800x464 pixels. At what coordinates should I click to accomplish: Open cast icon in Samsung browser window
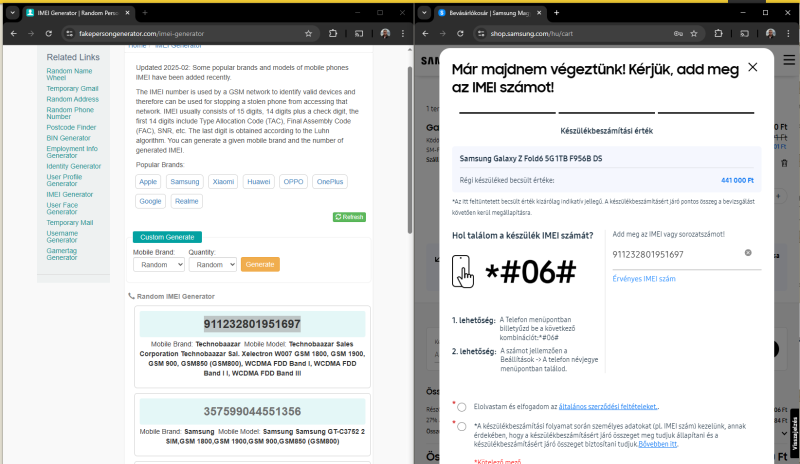tap(744, 34)
